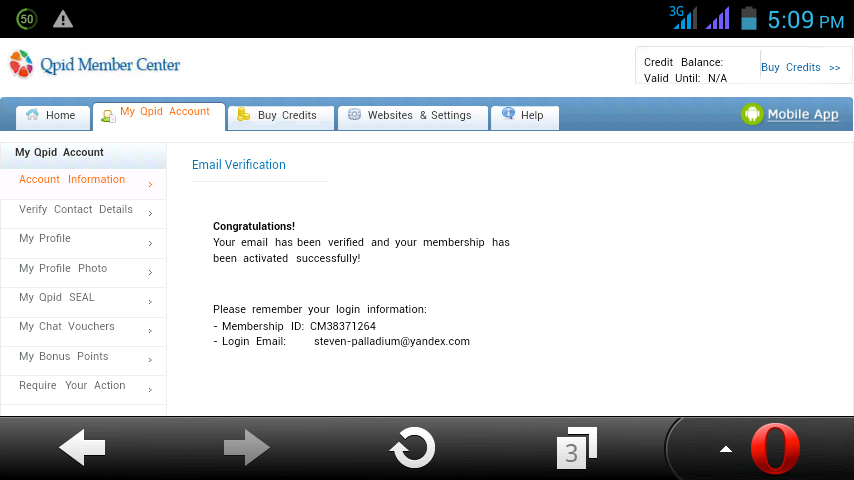Tap the 5:09 PM clock
Viewport: 854px width, 480px height.
click(x=806, y=21)
